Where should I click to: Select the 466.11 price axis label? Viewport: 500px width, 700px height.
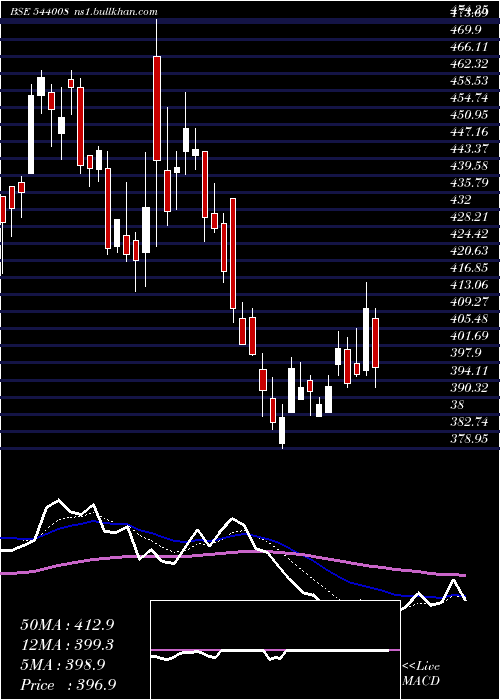point(469,47)
